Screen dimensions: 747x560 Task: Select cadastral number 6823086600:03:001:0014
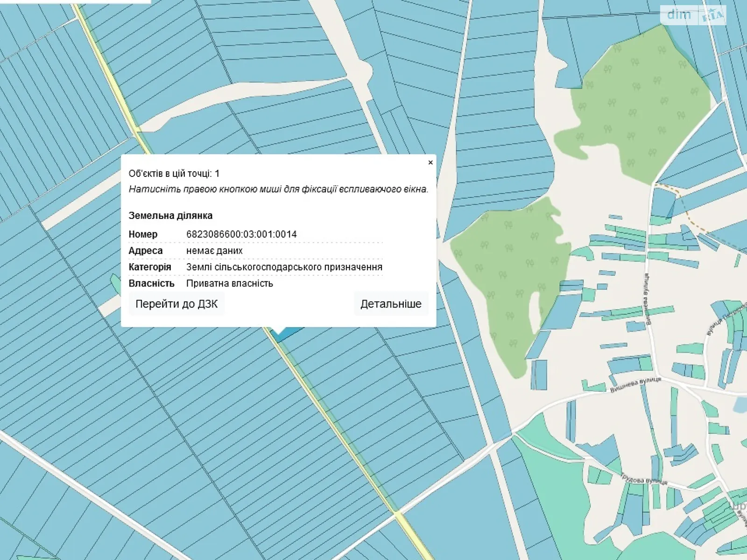[x=241, y=234]
